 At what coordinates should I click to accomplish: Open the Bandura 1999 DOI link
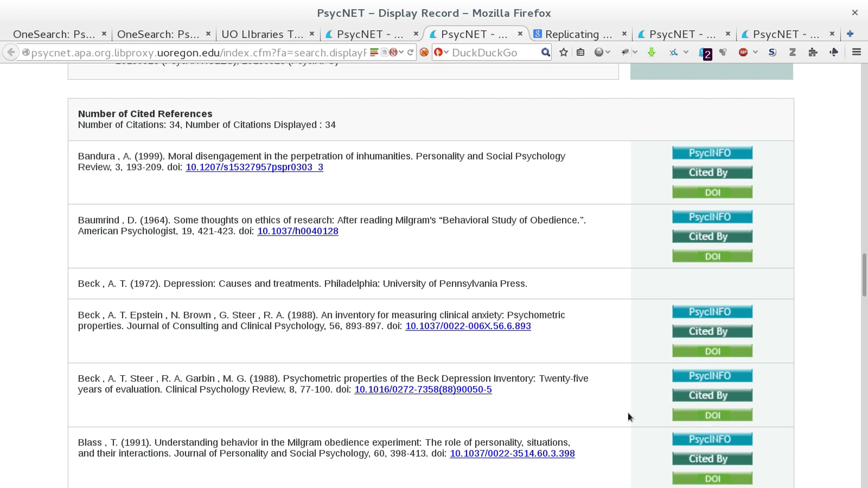click(x=254, y=167)
